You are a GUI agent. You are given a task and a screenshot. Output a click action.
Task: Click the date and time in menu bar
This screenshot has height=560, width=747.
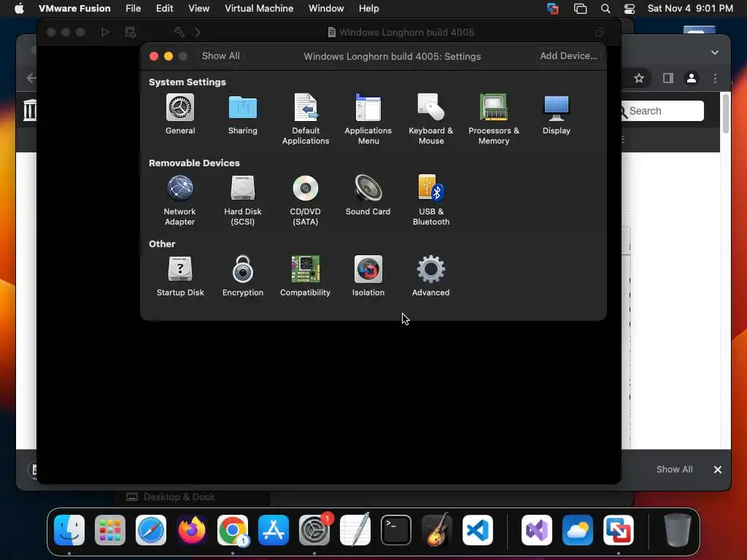tap(690, 8)
